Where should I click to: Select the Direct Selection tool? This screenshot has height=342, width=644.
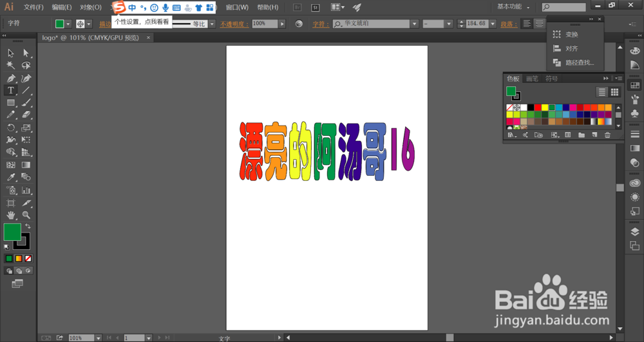(26, 53)
